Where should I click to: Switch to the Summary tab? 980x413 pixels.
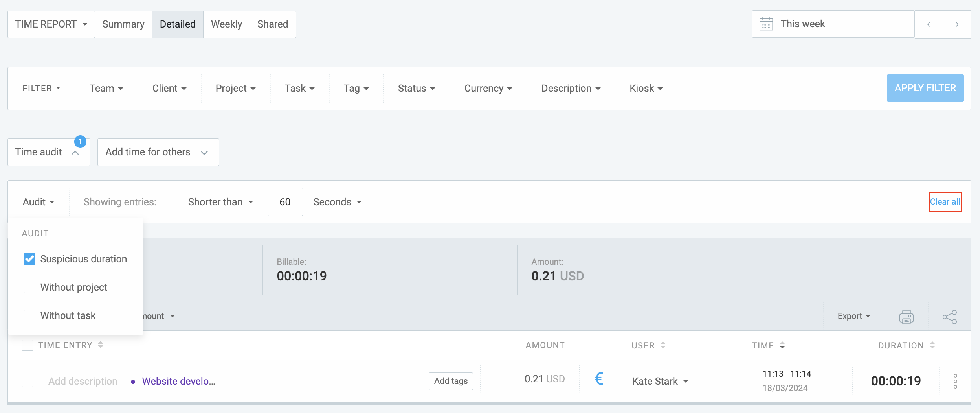click(x=123, y=24)
